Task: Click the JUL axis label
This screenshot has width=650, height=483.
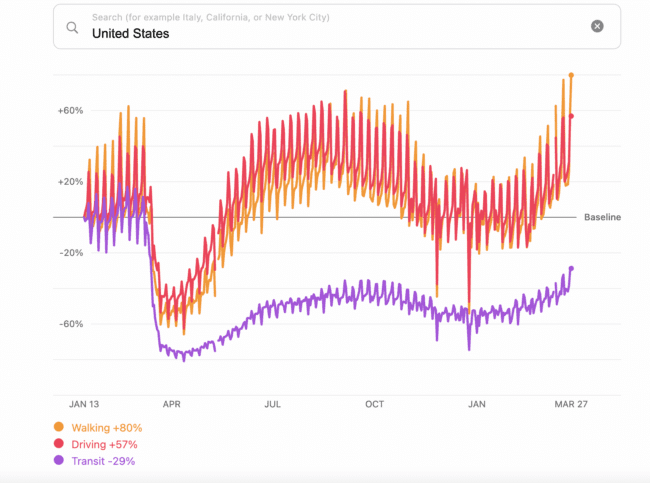Action: [x=272, y=405]
